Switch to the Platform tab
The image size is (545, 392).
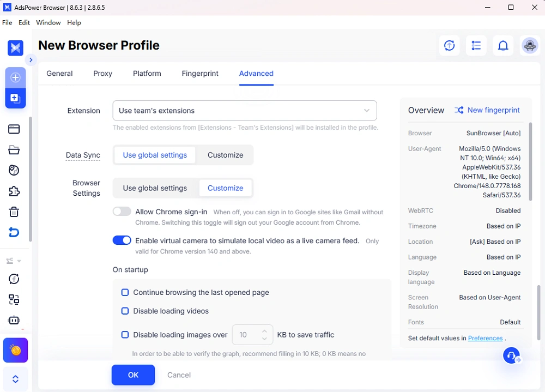[147, 74]
